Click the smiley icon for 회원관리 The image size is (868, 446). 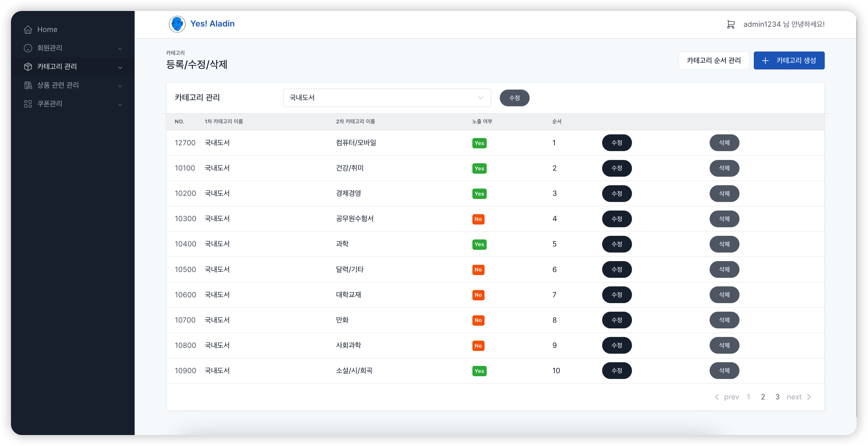28,48
